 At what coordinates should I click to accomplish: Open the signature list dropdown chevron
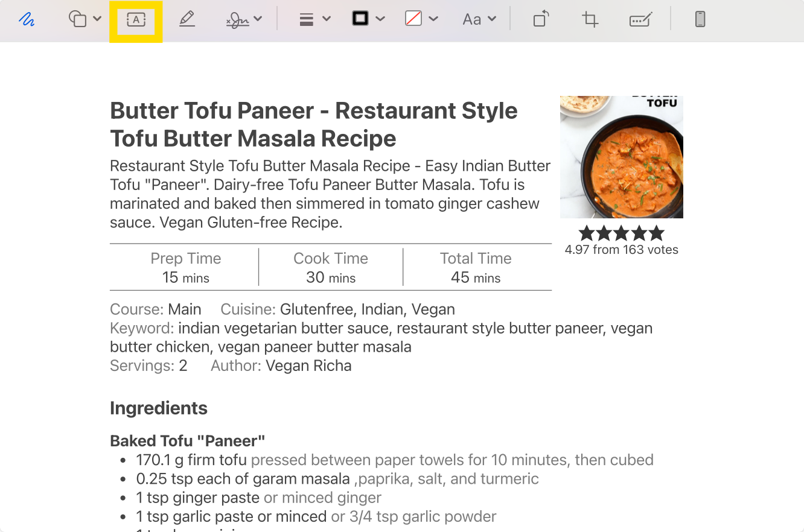click(258, 19)
